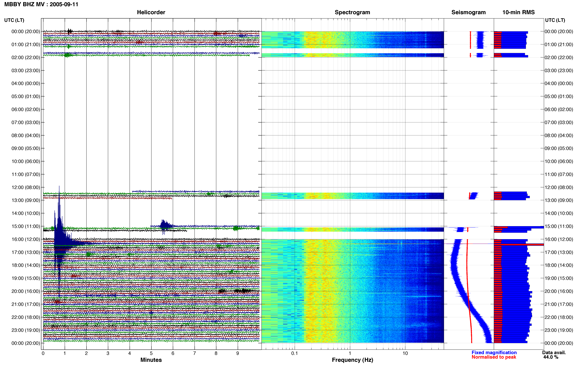The width and height of the screenshot is (588, 368).
Task: Click the left '15:00 (11:00)' time label
Action: (26, 226)
